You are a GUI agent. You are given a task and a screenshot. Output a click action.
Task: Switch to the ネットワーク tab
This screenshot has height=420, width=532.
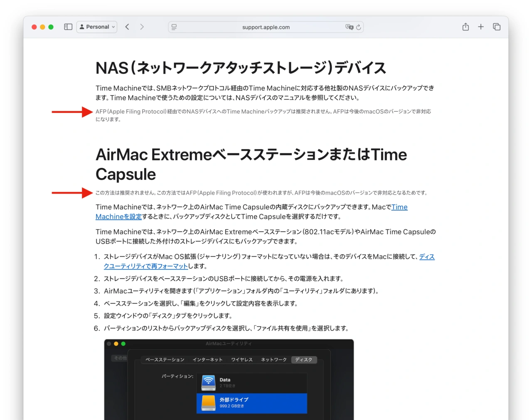[273, 359]
